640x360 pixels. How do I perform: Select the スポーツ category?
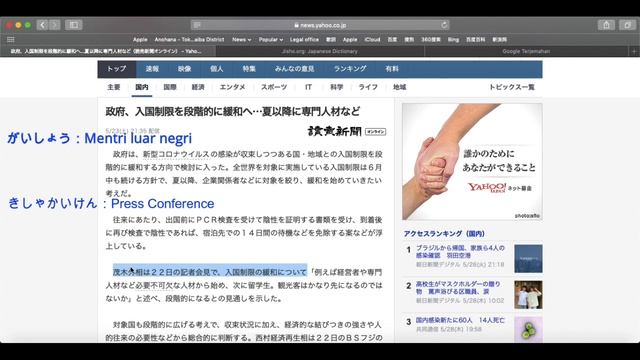pyautogui.click(x=274, y=87)
